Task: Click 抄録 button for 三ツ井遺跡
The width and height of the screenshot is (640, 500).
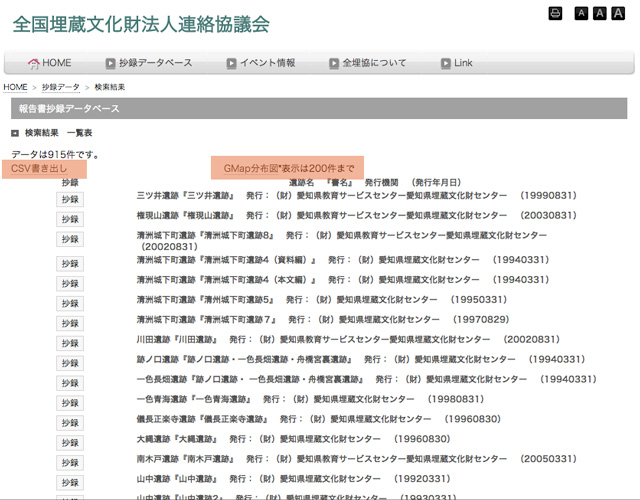Action: tap(70, 199)
